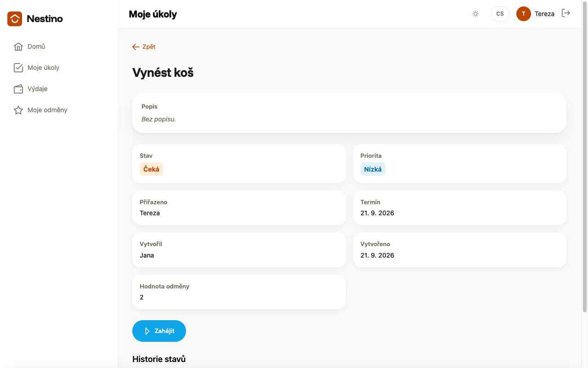Viewport: 588px width, 368px height.
Task: Click the Historie stavů heading
Action: click(159, 359)
